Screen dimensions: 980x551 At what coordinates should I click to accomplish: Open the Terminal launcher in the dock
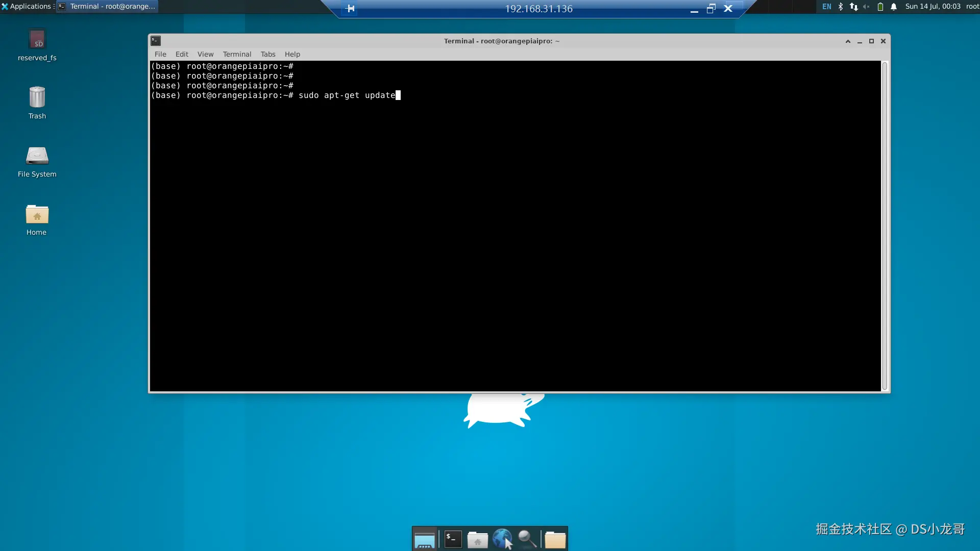tap(453, 539)
